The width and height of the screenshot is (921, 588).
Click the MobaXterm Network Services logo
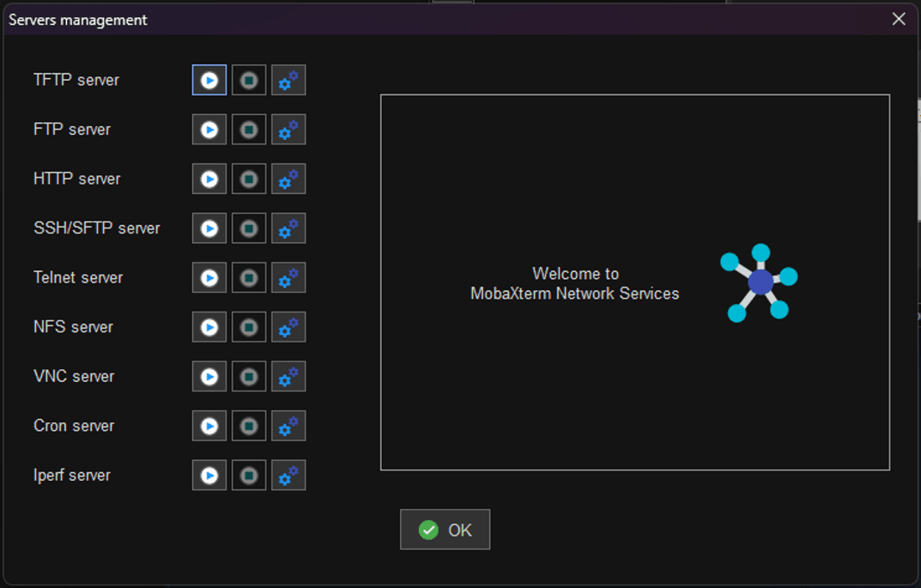[x=759, y=282]
